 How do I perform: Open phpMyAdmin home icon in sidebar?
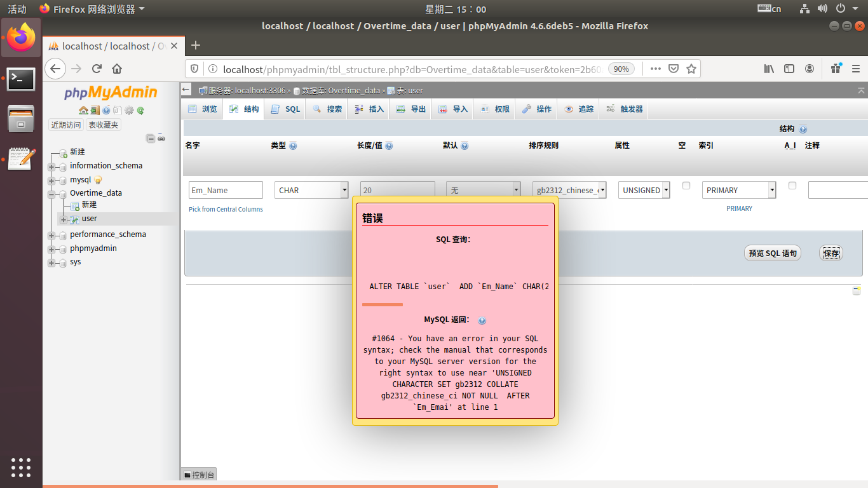pos(83,111)
